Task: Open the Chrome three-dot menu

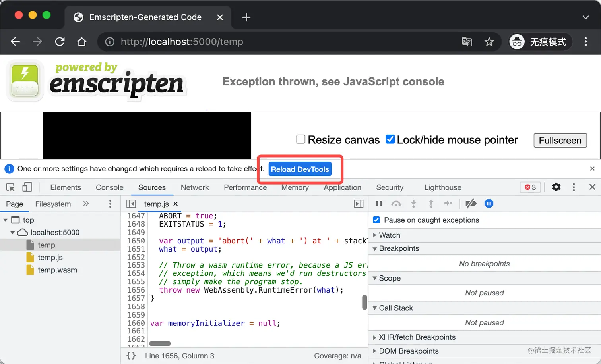Action: coord(585,42)
